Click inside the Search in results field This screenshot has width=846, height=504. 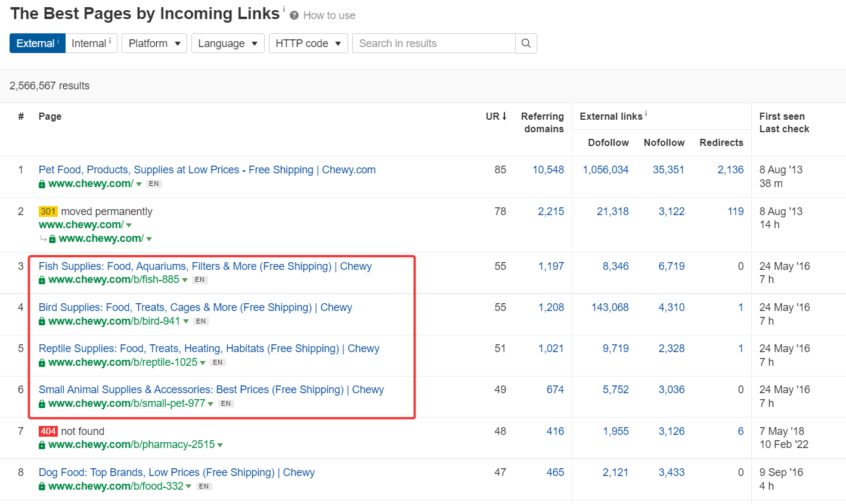click(x=434, y=43)
